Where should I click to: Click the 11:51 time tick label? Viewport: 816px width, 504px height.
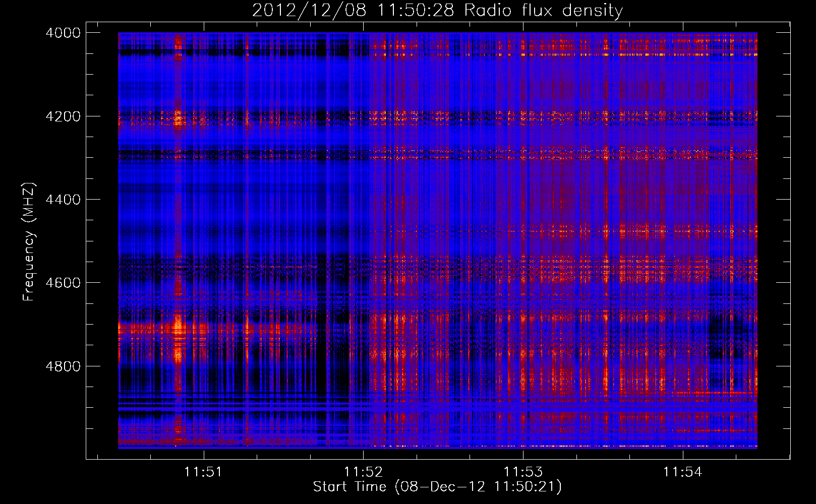tap(203, 472)
